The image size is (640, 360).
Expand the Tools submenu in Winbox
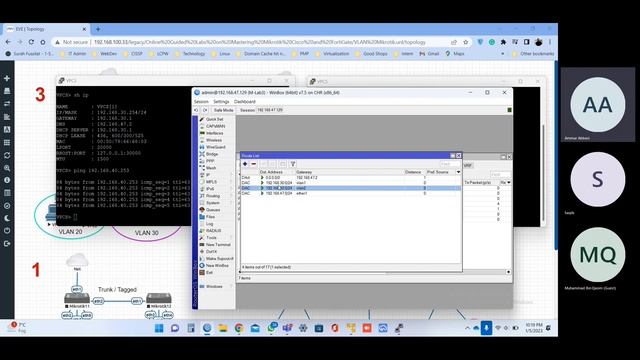click(x=216, y=238)
